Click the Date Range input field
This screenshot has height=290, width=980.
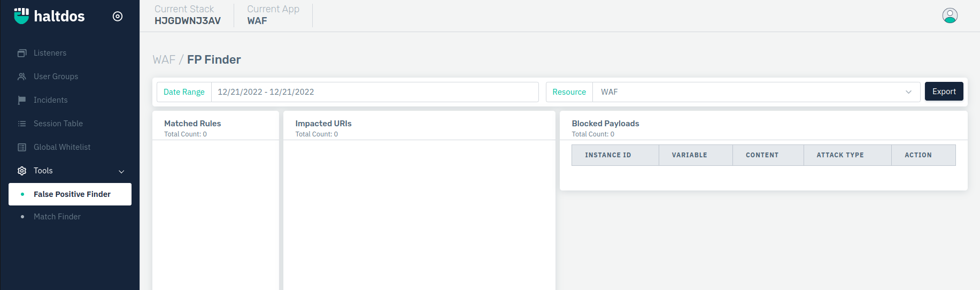[375, 92]
